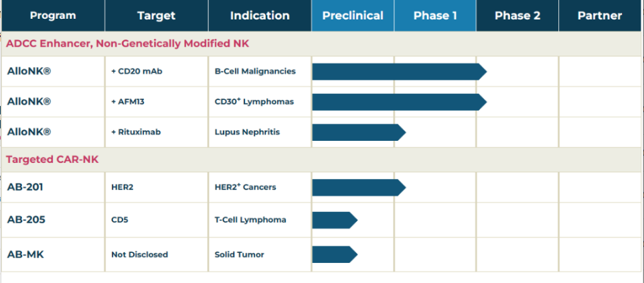Viewport: 644px width, 283px height.
Task: Select the AB-201 program name
Action: (x=25, y=187)
